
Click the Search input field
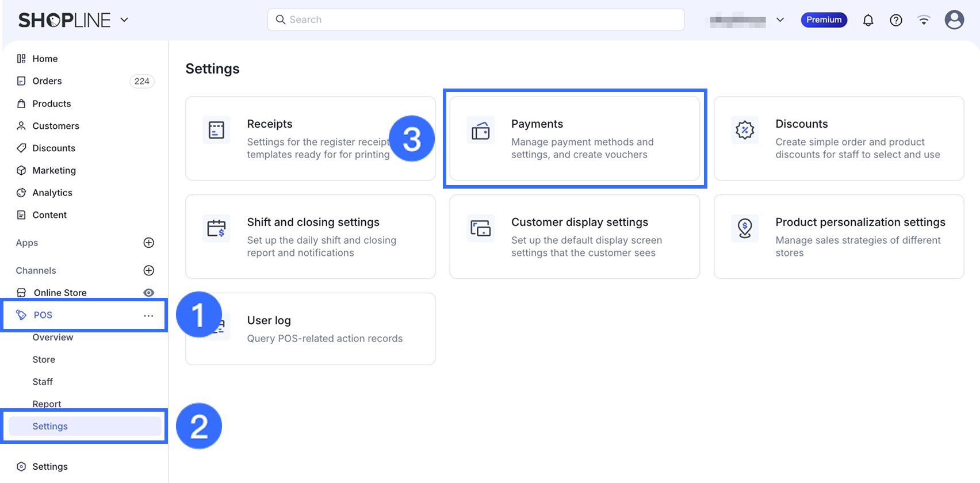(476, 20)
